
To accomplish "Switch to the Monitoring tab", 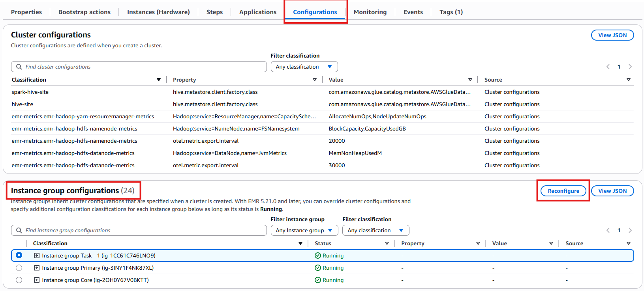I will click(370, 12).
